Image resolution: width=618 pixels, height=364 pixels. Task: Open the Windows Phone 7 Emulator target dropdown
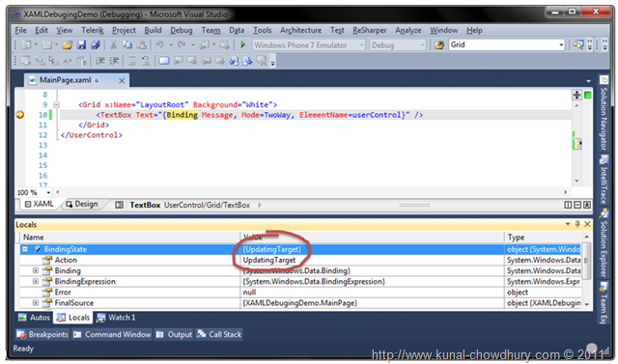pyautogui.click(x=361, y=45)
